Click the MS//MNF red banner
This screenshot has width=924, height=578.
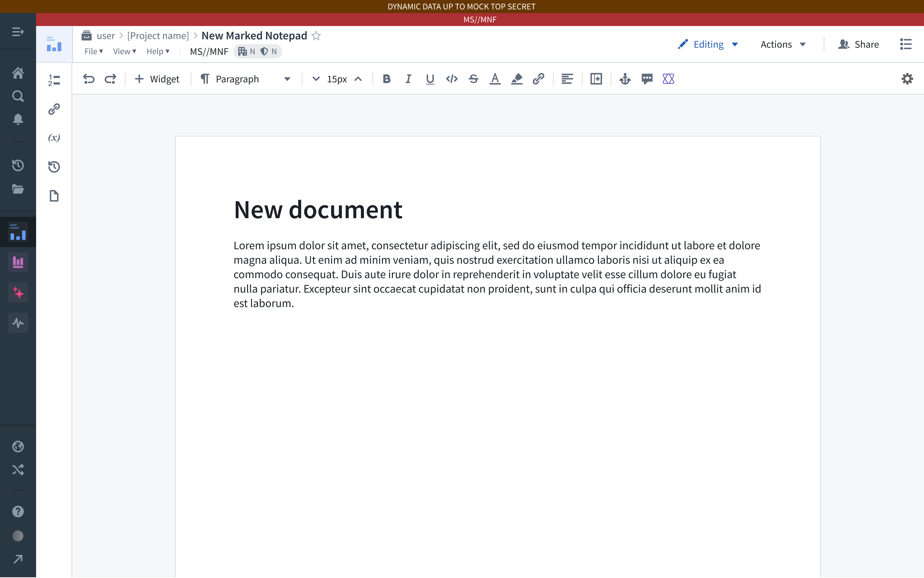(480, 20)
